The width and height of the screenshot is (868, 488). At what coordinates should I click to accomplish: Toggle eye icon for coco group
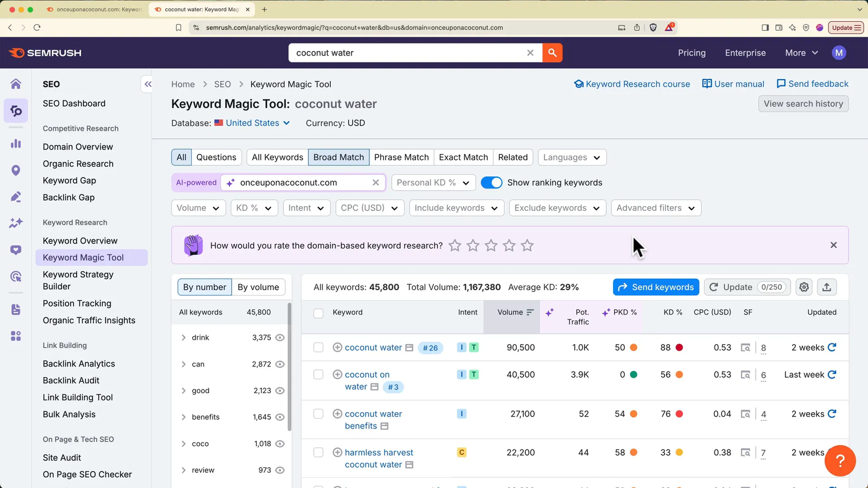pyautogui.click(x=280, y=444)
